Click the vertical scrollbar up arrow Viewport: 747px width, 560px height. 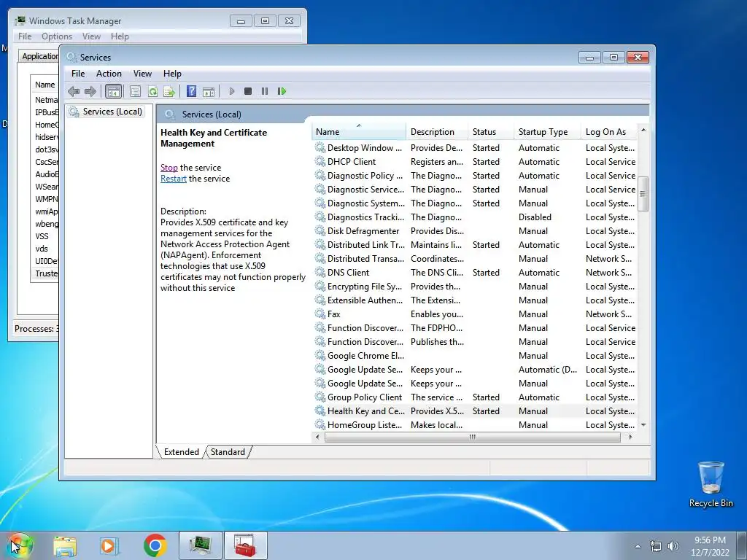pos(643,130)
